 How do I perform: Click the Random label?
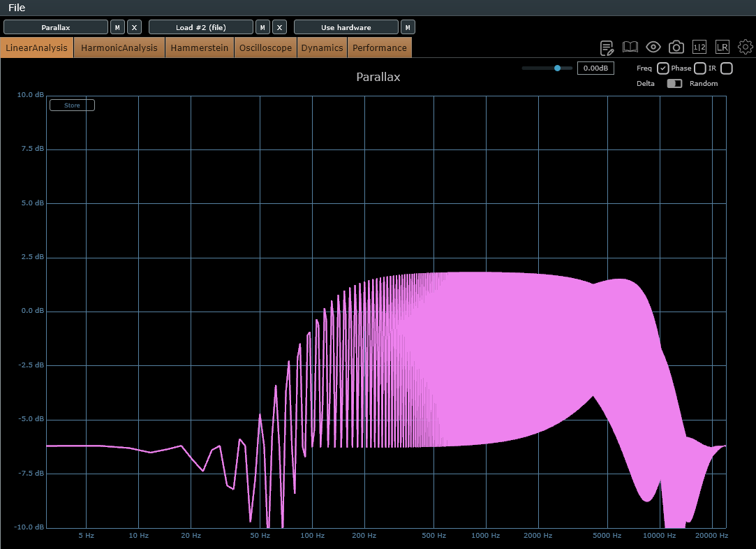pos(704,83)
